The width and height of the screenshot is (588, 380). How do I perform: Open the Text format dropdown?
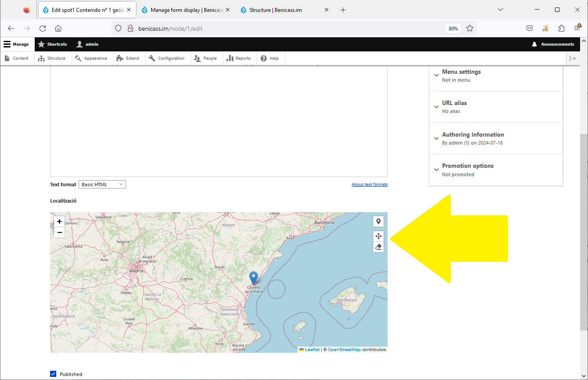102,185
